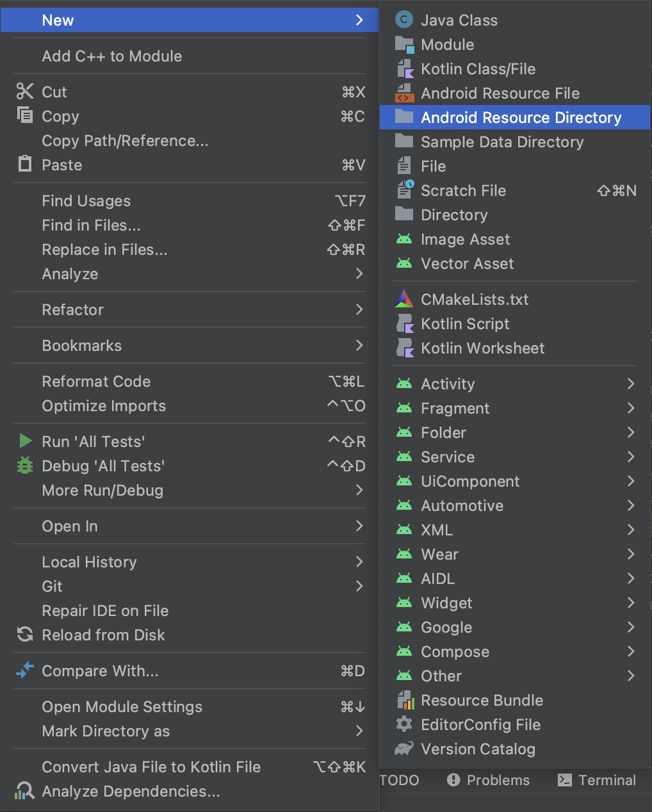652x812 pixels.
Task: Click the green Run arrow icon
Action: (x=26, y=441)
